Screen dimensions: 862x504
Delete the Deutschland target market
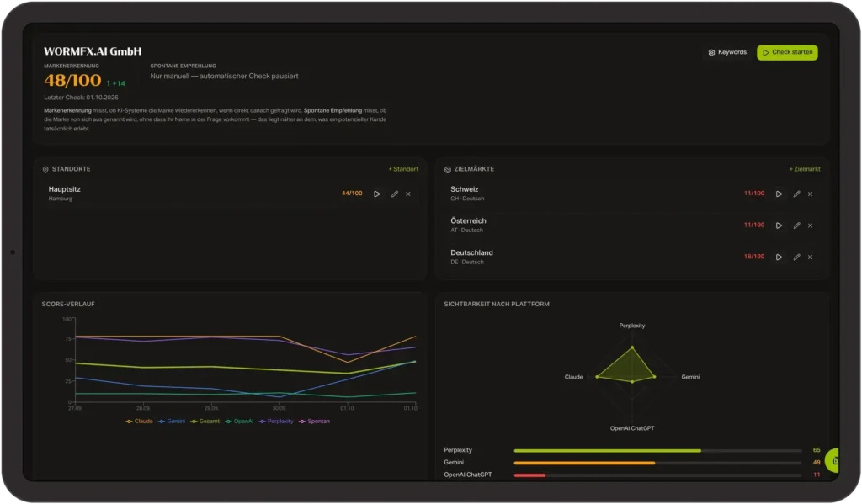pyautogui.click(x=811, y=257)
